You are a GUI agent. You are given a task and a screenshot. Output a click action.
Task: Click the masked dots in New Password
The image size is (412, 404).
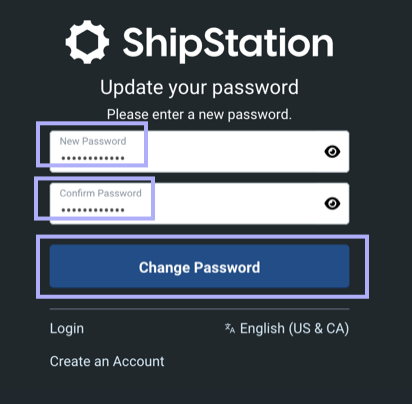tap(93, 158)
